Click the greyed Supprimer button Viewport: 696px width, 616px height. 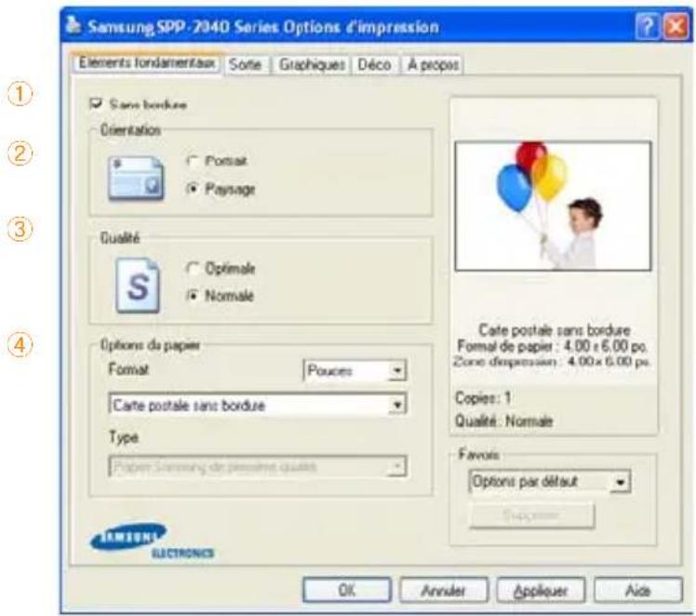pos(531,516)
